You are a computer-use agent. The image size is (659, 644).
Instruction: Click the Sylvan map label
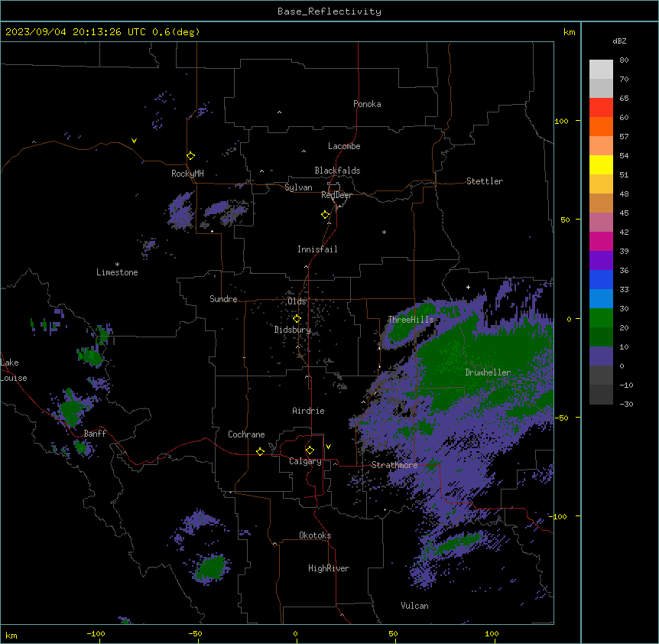coord(298,187)
